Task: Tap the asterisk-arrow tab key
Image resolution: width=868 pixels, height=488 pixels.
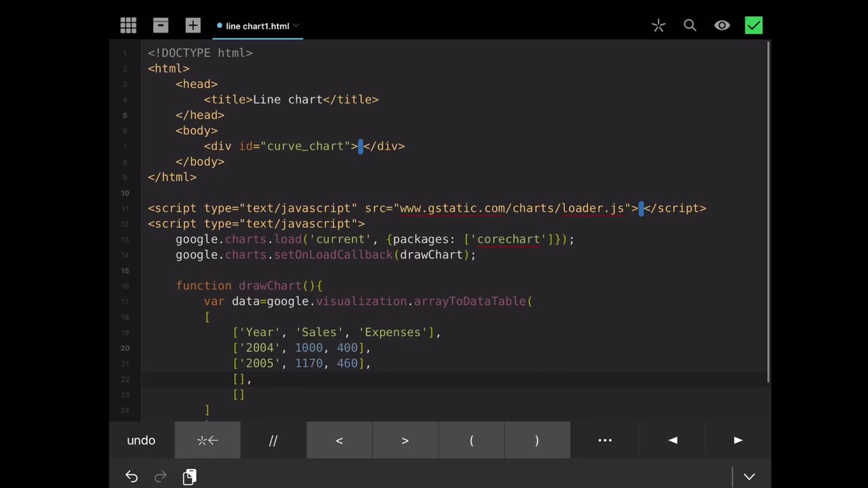Action: click(208, 441)
